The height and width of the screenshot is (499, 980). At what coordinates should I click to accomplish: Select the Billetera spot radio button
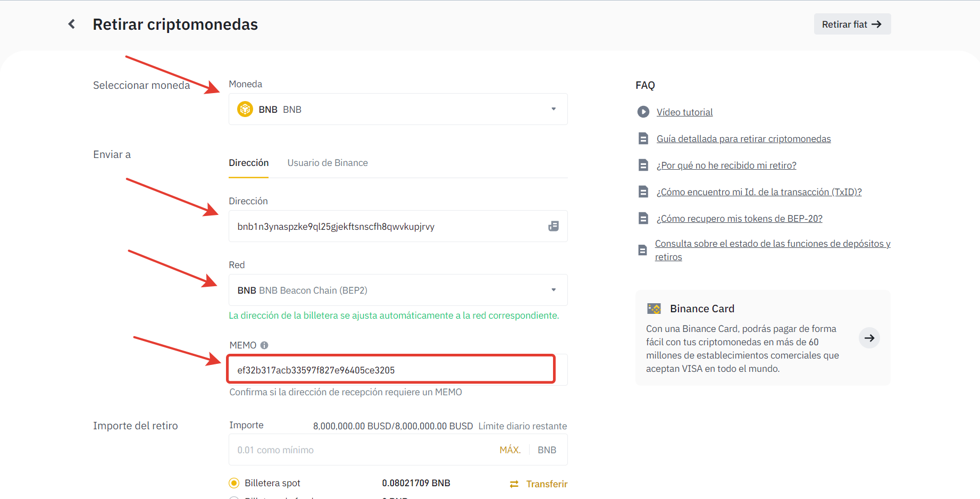(x=234, y=483)
